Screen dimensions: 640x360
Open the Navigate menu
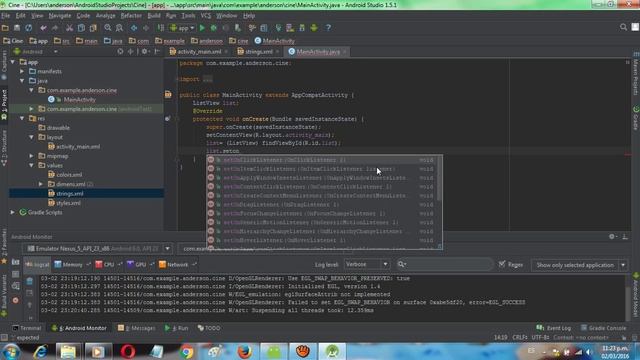point(60,16)
